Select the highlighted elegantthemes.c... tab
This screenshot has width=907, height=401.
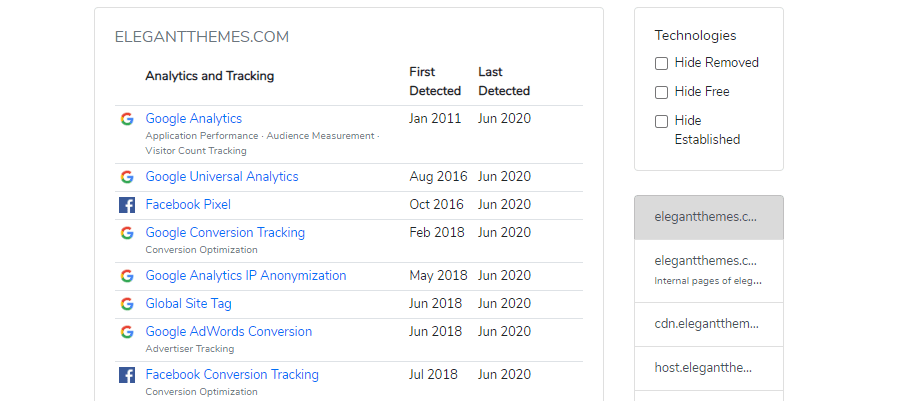708,217
